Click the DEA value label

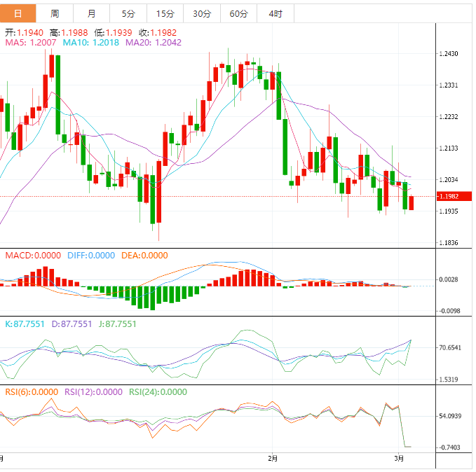[x=144, y=256]
